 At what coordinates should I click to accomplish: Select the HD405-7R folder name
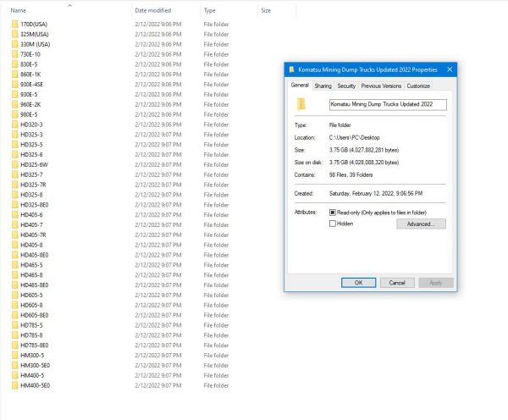33,235
